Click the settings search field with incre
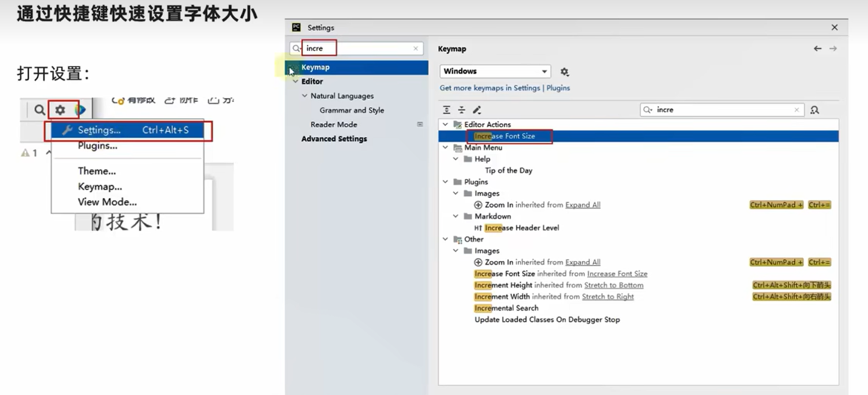The width and height of the screenshot is (868, 395). click(357, 48)
